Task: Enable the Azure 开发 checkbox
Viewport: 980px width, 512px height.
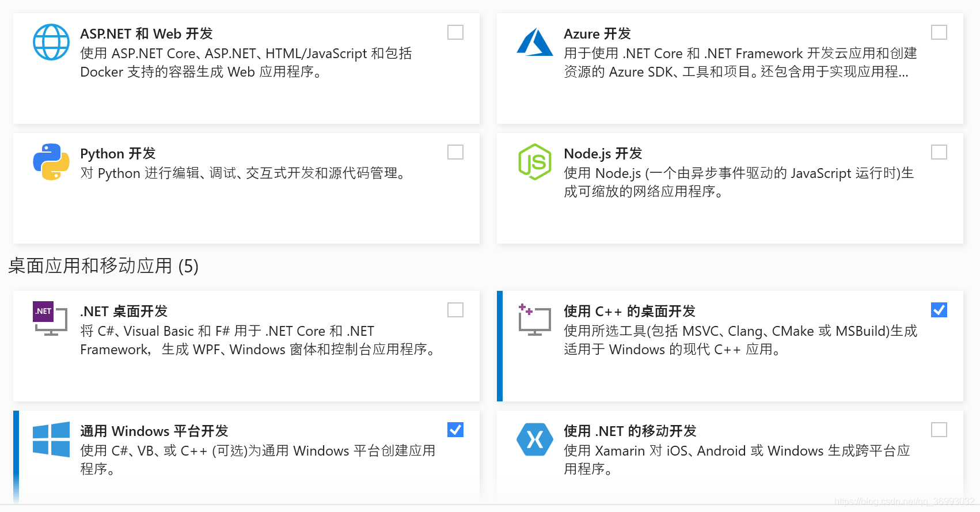Action: click(x=939, y=32)
